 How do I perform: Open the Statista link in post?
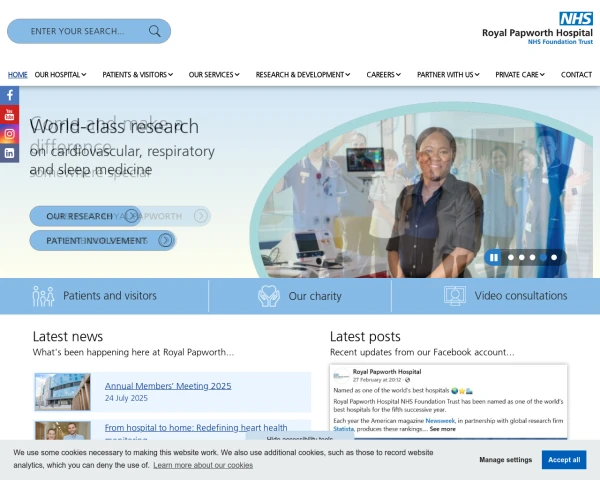[x=343, y=429]
